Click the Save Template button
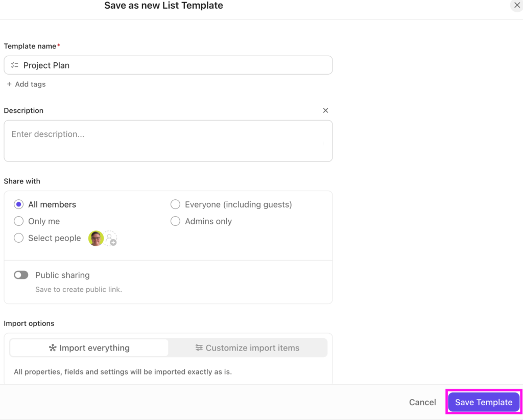The height and width of the screenshot is (420, 523). [x=484, y=402]
